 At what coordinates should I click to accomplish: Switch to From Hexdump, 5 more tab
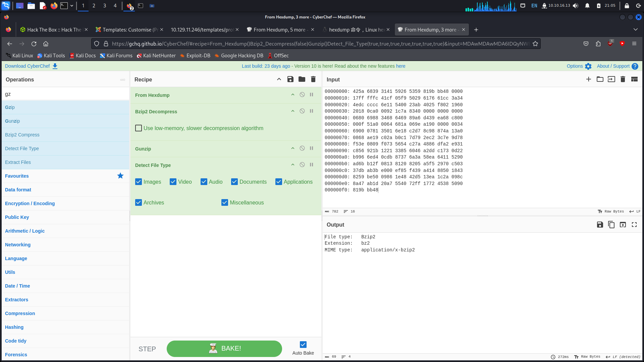tap(280, 30)
